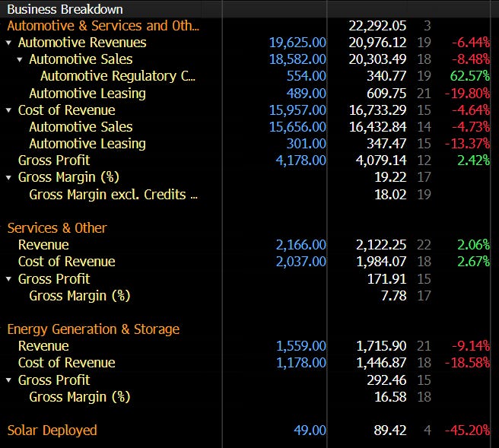Click the 1,559.00 Energy revenue value
This screenshot has width=499, height=448.
click(300, 346)
